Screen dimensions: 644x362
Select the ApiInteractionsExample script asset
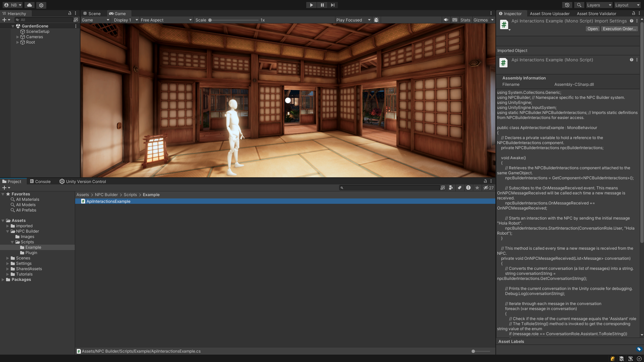(108, 201)
